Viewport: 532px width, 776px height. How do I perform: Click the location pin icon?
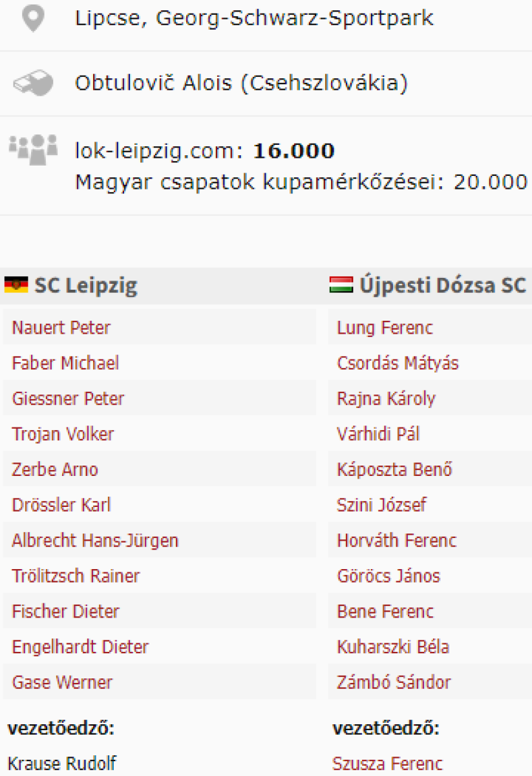pos(33,19)
